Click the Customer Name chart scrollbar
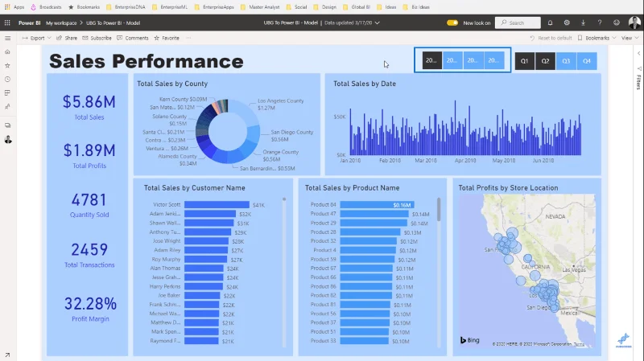 coord(284,199)
